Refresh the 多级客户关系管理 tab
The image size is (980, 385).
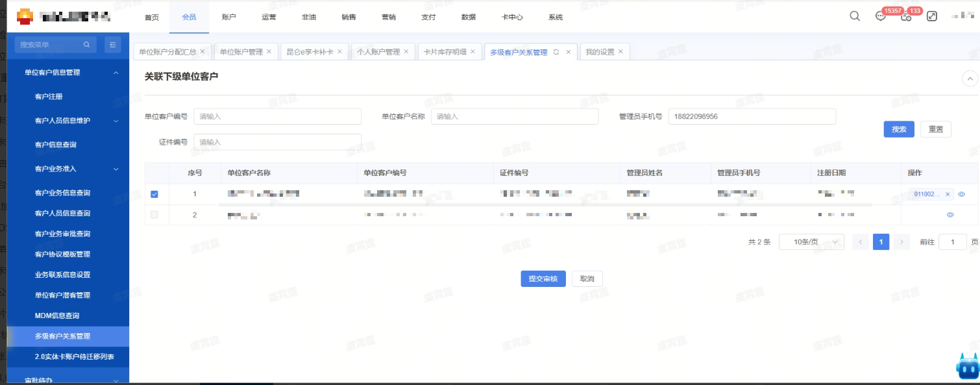[556, 52]
